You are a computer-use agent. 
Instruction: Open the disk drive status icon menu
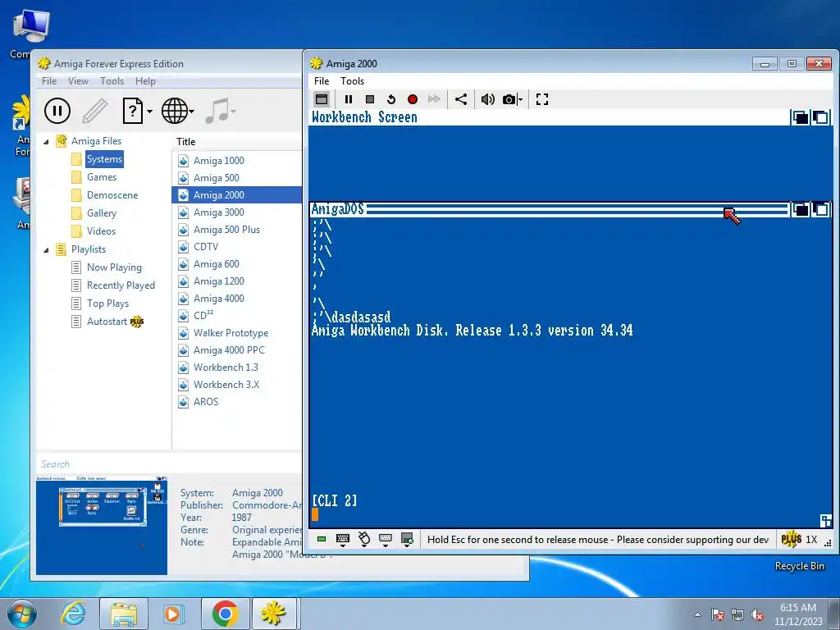(x=407, y=540)
